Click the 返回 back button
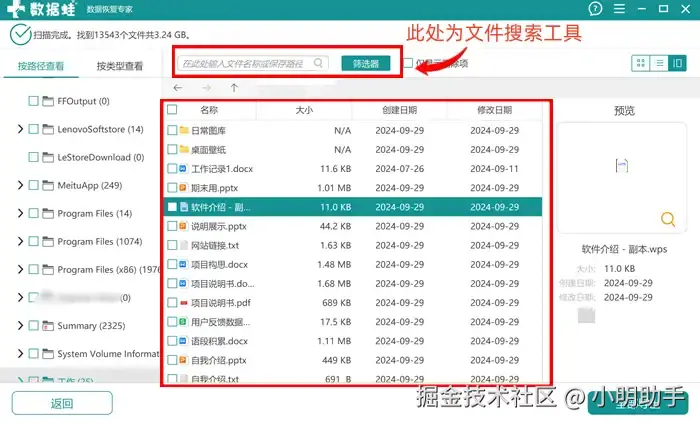700x424 pixels. [62, 403]
